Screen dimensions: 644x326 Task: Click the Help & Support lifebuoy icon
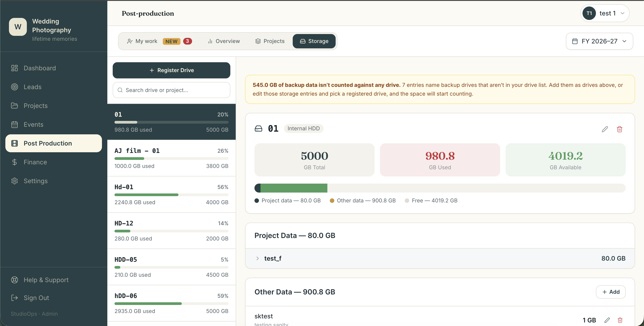click(15, 280)
